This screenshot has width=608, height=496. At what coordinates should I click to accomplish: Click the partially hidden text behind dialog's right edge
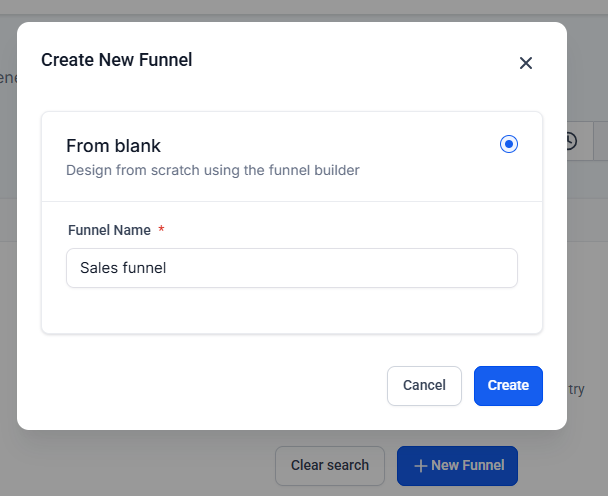(x=576, y=390)
